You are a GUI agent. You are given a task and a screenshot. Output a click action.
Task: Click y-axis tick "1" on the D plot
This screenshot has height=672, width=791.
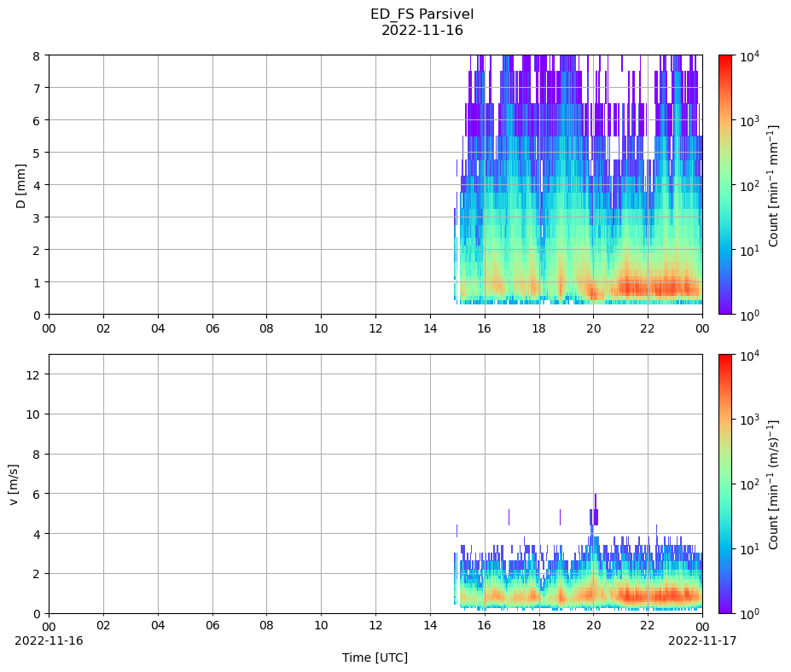[x=37, y=283]
